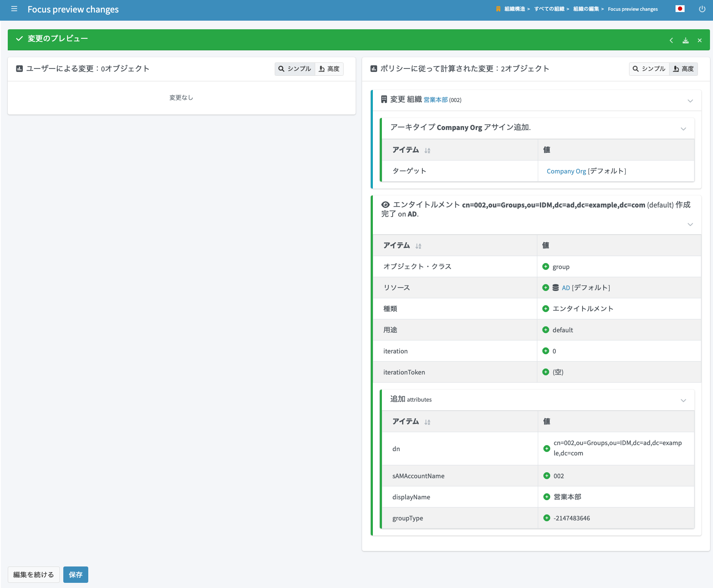Click the displayName value 営業本部
This screenshot has width=713, height=588.
tap(567, 497)
